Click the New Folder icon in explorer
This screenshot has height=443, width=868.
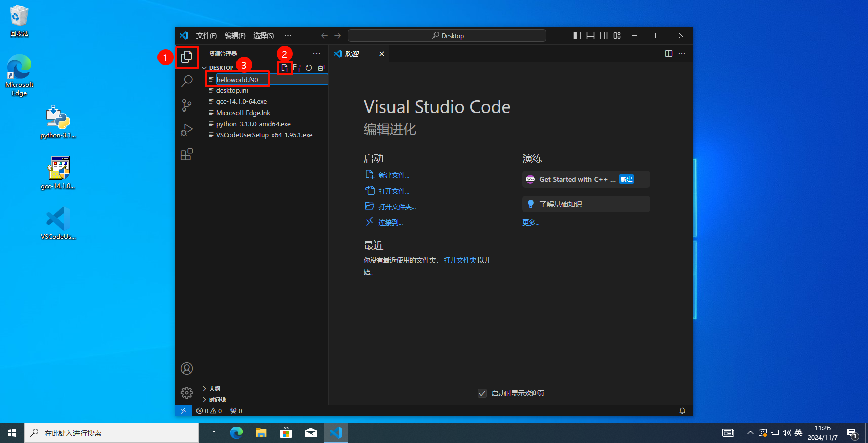297,68
